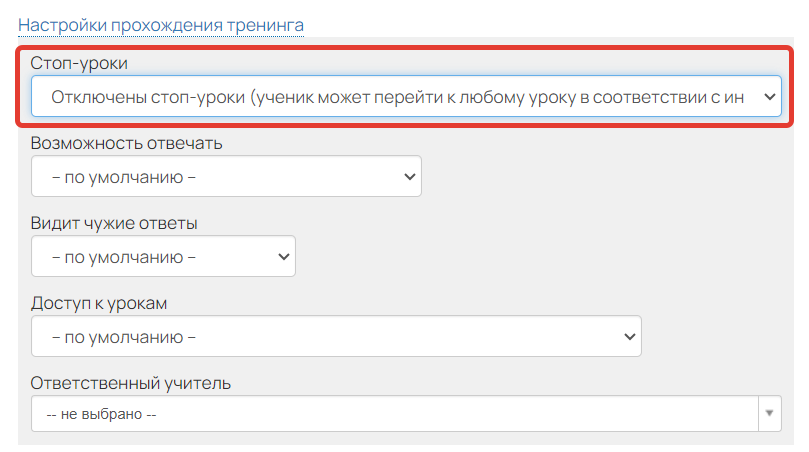Click the Ответственный учитель label
This screenshot has width=809, height=452.
coord(131,383)
